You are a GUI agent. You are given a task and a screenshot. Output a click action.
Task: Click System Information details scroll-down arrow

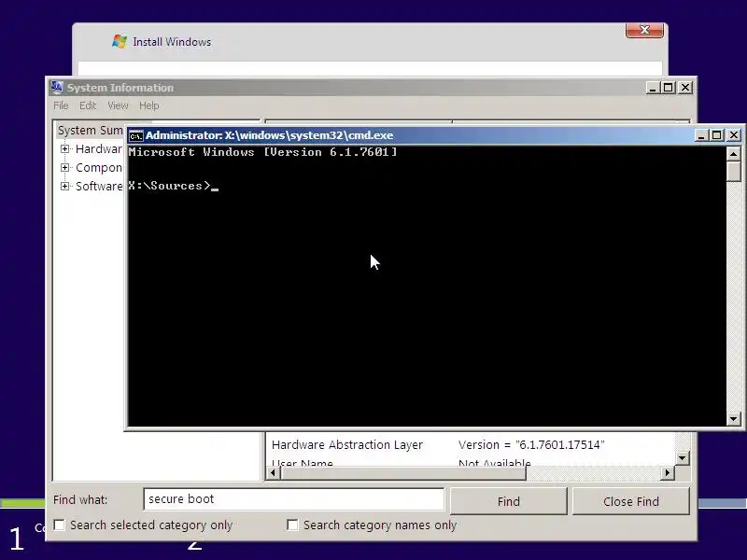click(x=683, y=458)
